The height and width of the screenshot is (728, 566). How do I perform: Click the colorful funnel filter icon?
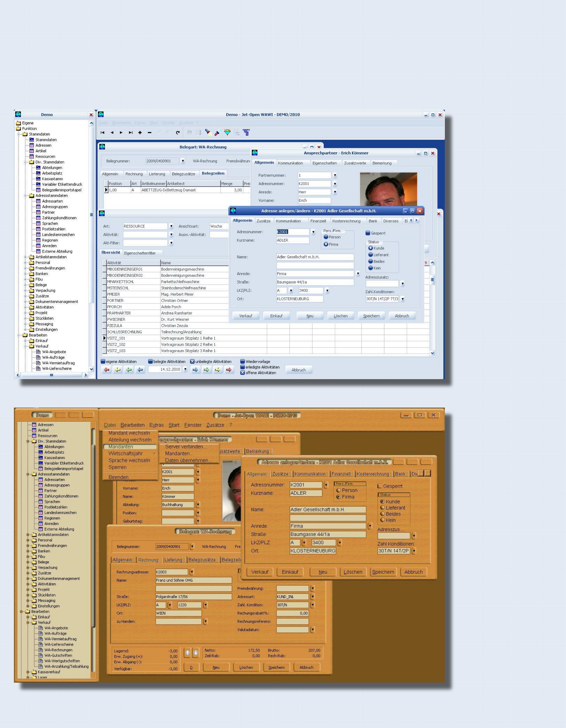pyautogui.click(x=227, y=132)
